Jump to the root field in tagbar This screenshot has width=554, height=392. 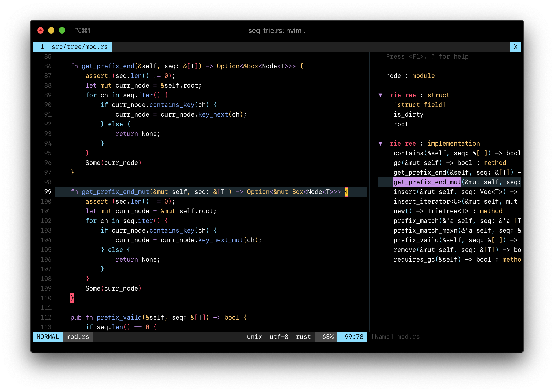401,124
